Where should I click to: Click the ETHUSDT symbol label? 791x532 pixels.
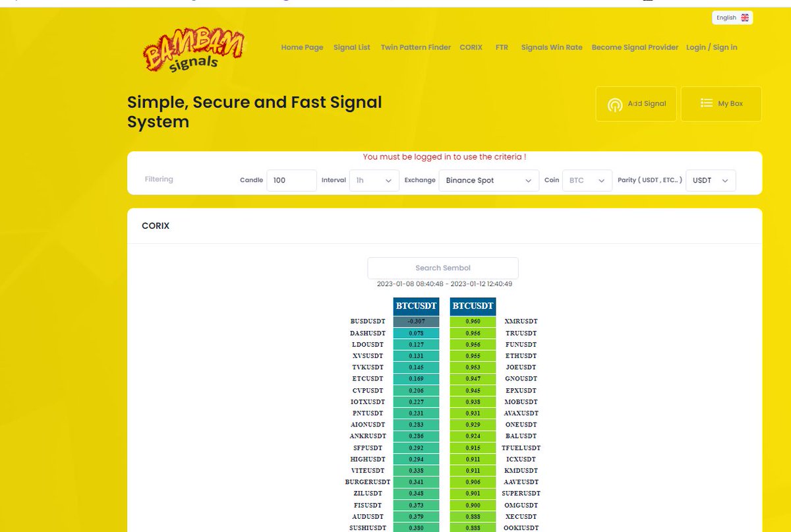tap(521, 356)
